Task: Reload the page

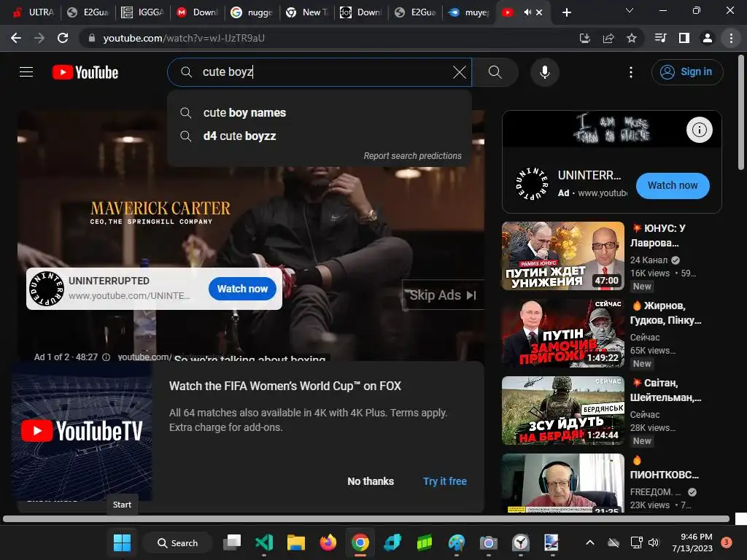Action: coord(63,38)
